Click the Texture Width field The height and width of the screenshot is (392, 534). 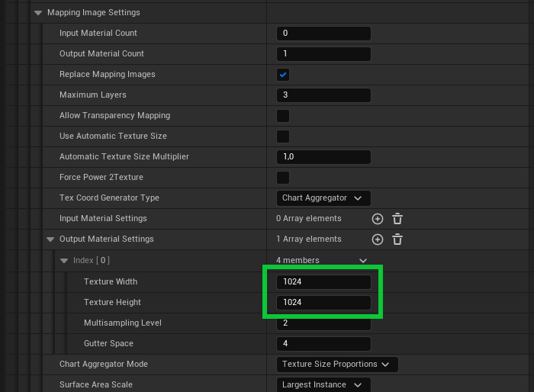coord(323,282)
